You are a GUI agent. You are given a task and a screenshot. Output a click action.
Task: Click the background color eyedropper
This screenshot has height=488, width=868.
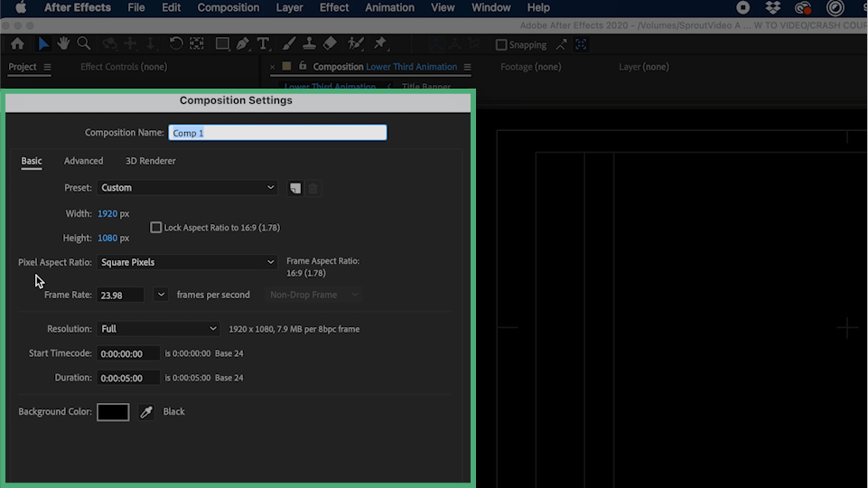coord(146,412)
